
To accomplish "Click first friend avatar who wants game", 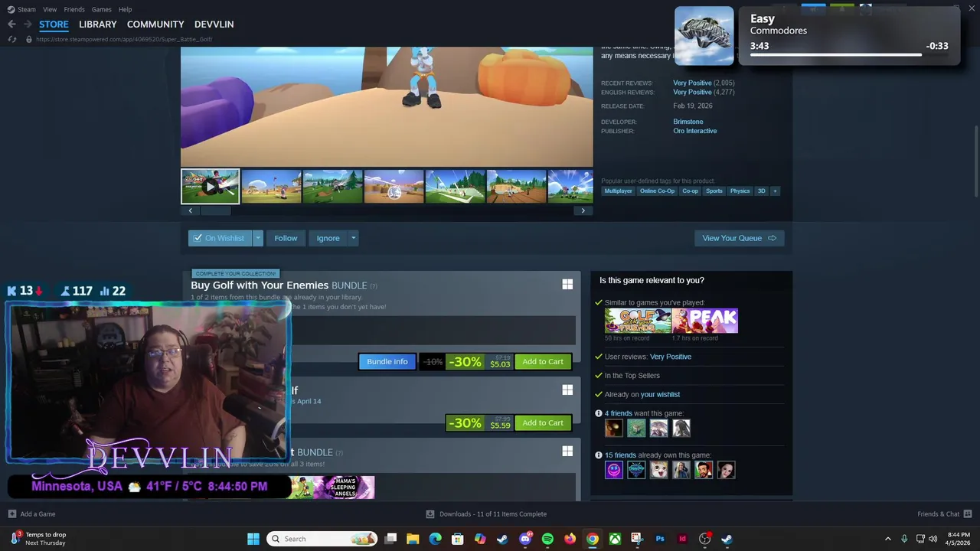I will click(x=614, y=429).
